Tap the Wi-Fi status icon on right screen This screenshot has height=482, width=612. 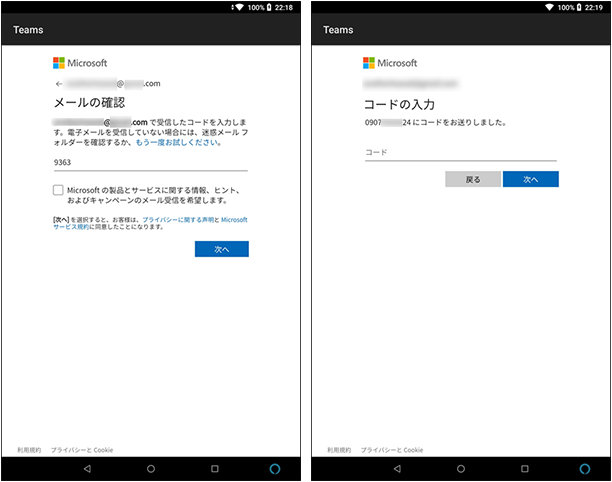click(550, 7)
